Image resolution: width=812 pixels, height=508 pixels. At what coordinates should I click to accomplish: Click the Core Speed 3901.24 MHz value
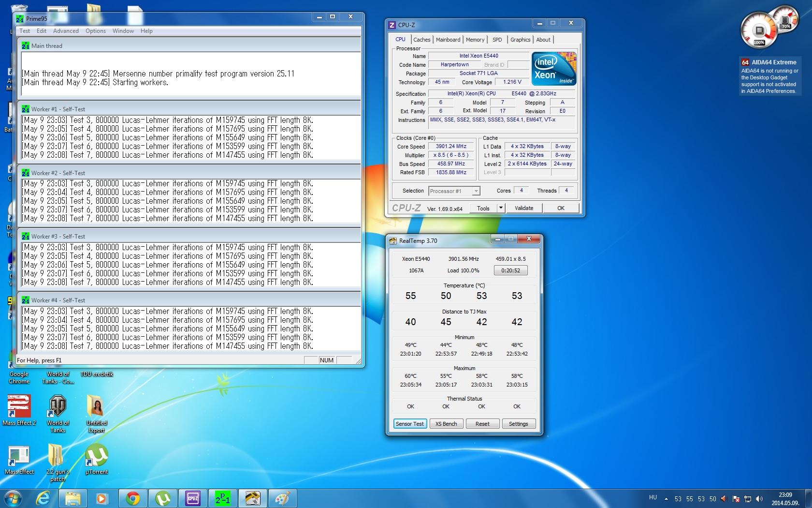click(x=451, y=146)
